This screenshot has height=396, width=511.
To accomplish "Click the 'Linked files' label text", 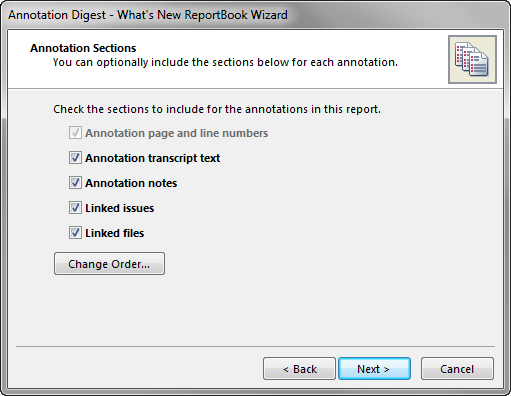I will point(115,233).
